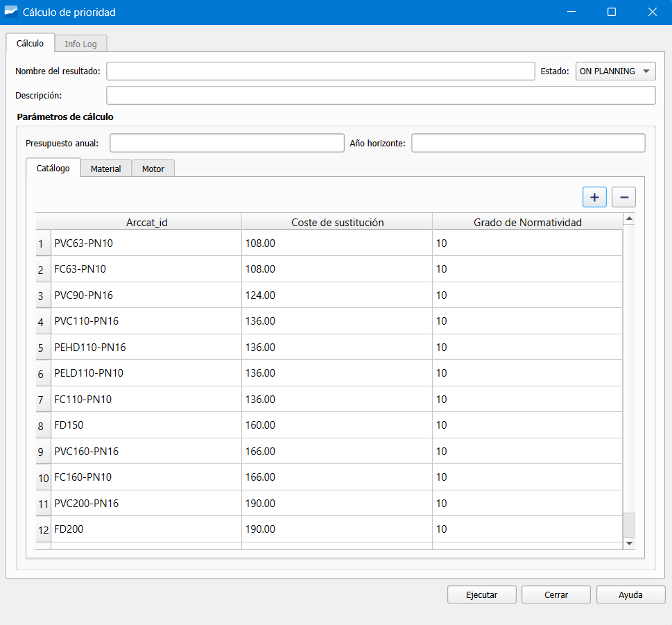The height and width of the screenshot is (625, 672).
Task: Click the table scrollbar up arrow
Action: [x=629, y=219]
